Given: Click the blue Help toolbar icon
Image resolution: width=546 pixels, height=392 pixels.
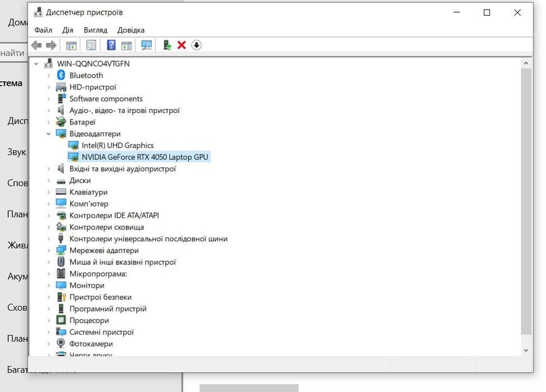Looking at the screenshot, I should coord(111,45).
